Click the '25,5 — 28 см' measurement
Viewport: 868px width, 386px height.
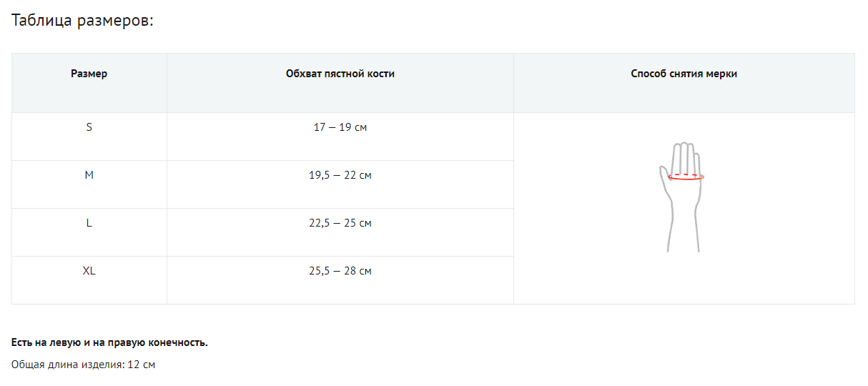pos(340,271)
